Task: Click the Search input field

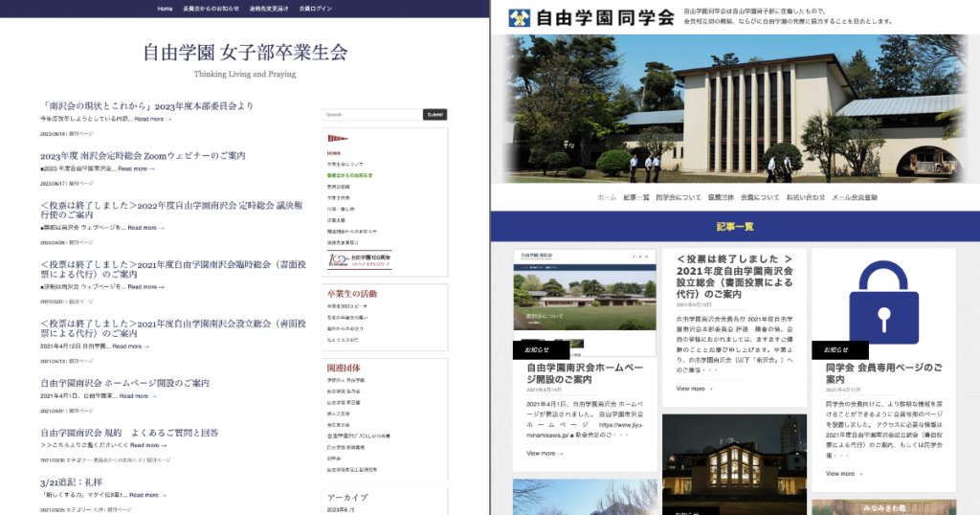Action: point(372,114)
